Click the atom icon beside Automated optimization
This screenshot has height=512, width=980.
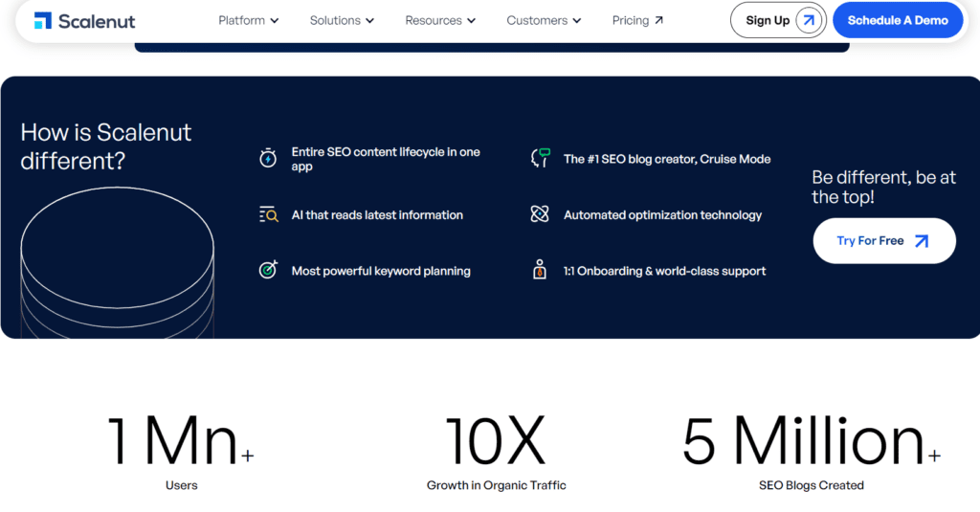click(x=540, y=215)
